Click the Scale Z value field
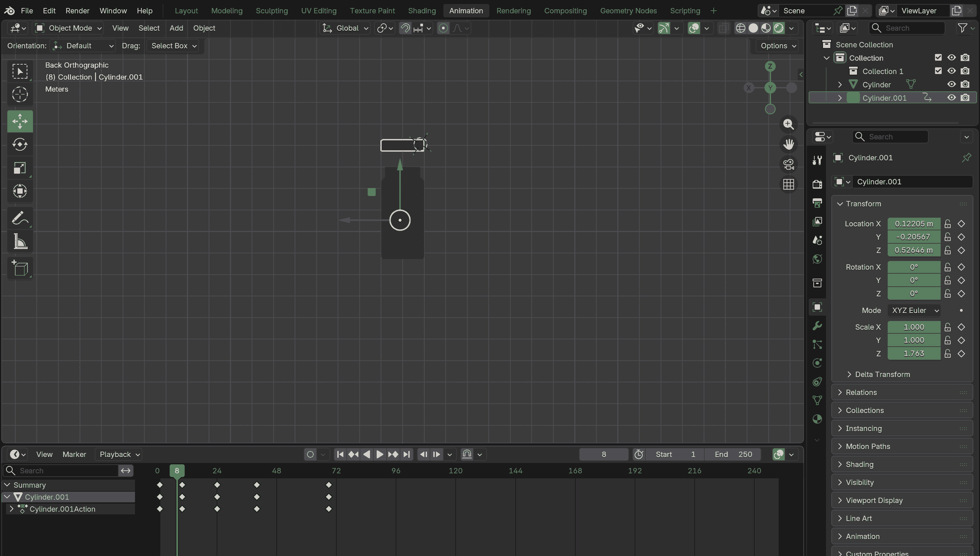This screenshot has width=980, height=556. pos(913,354)
